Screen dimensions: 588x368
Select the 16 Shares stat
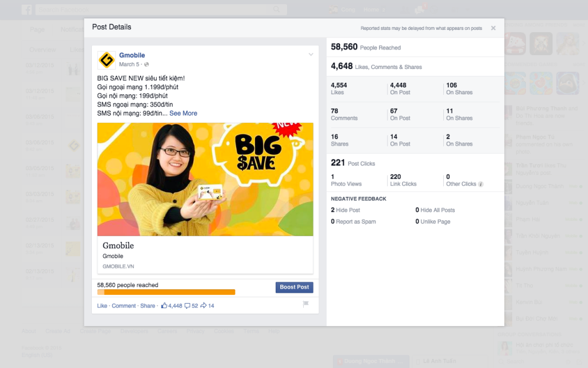tap(339, 140)
